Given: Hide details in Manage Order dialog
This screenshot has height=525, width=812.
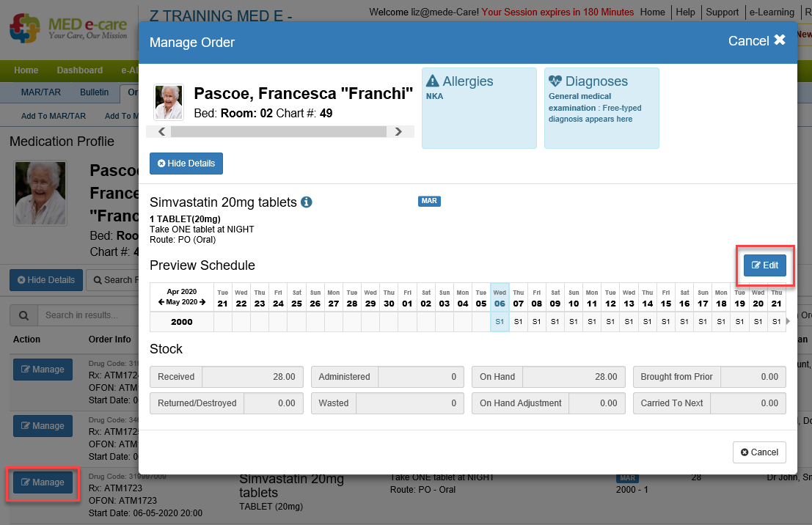Looking at the screenshot, I should (x=186, y=164).
